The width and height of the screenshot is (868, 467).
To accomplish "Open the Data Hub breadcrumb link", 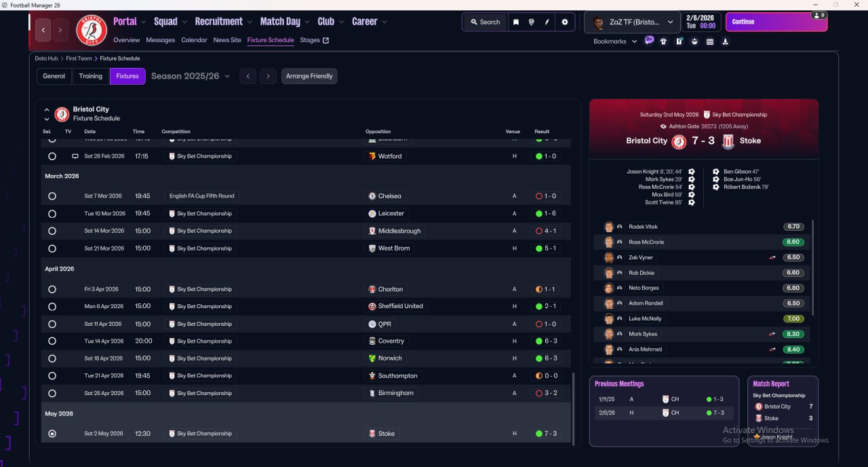I will point(47,58).
